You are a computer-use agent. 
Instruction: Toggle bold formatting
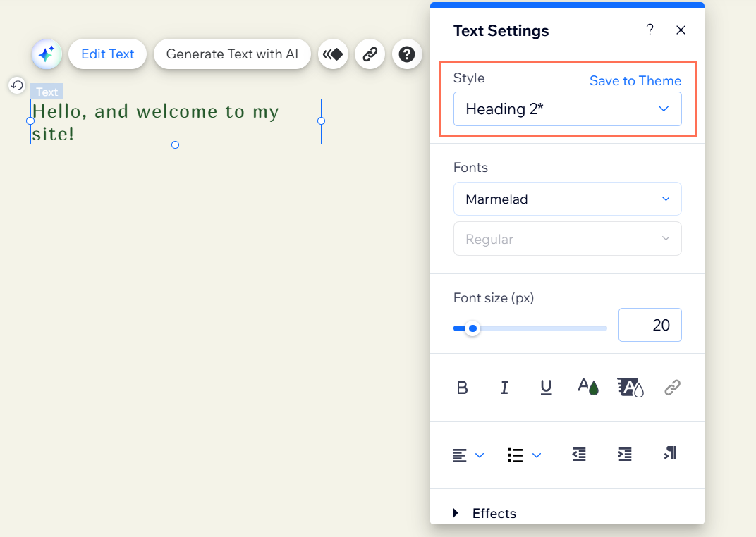point(462,387)
